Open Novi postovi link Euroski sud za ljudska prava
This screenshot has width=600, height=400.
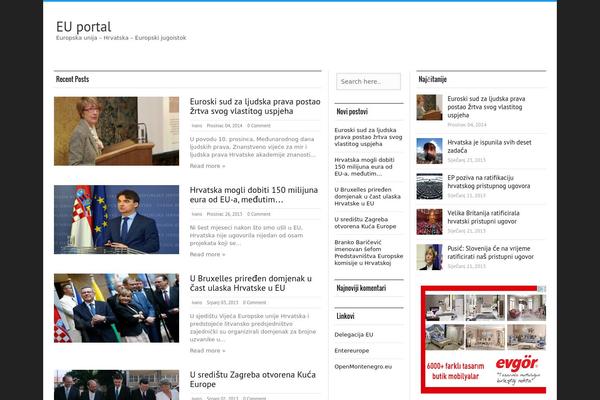368,137
